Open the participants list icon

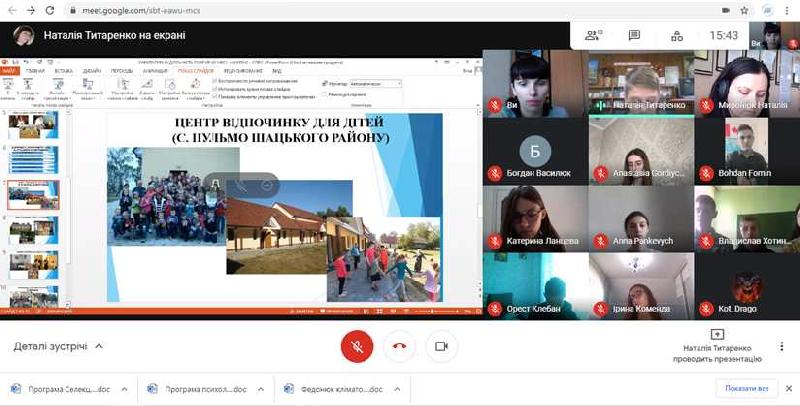pyautogui.click(x=594, y=35)
